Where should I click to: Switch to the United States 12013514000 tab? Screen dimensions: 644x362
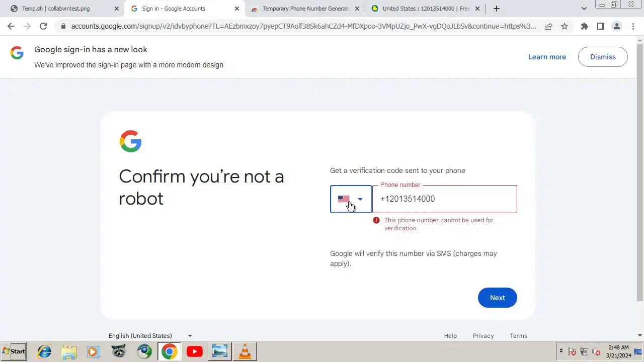coord(426,9)
